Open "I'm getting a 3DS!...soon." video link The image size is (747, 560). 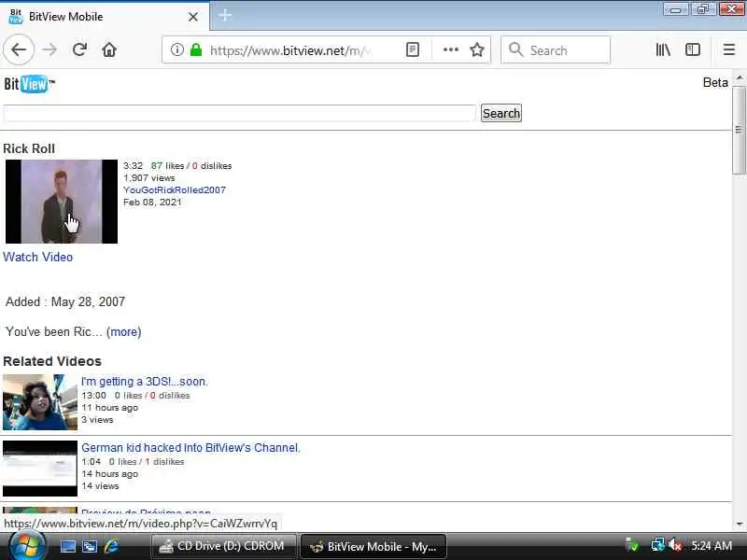[x=145, y=382]
